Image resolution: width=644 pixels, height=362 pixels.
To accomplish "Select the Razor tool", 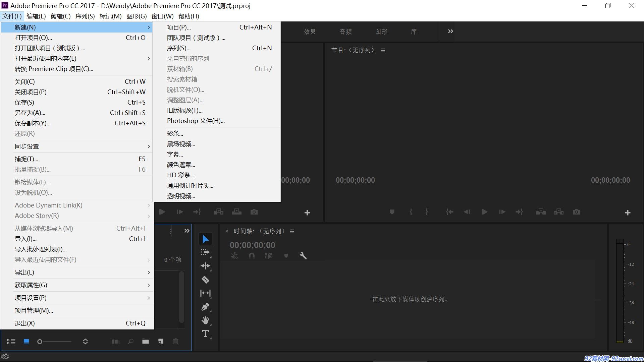I will (x=205, y=280).
